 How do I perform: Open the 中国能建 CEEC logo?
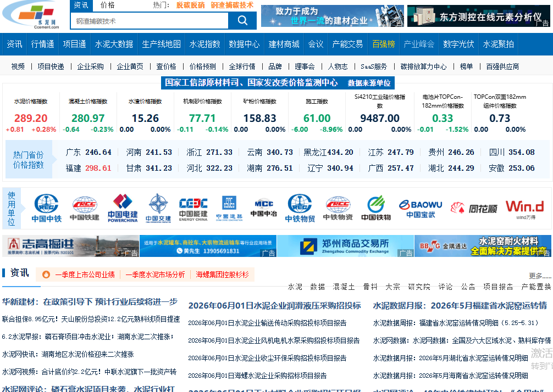(193, 209)
